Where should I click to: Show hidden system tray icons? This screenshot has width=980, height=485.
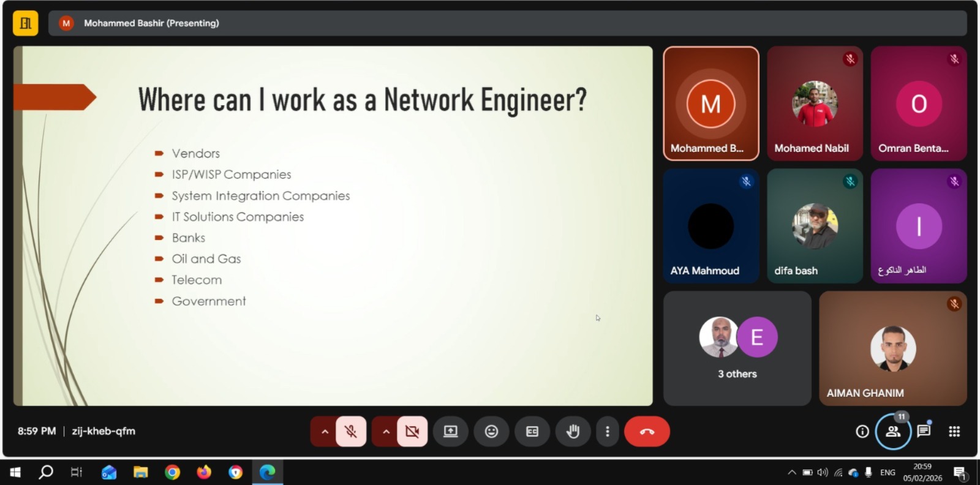pyautogui.click(x=792, y=472)
